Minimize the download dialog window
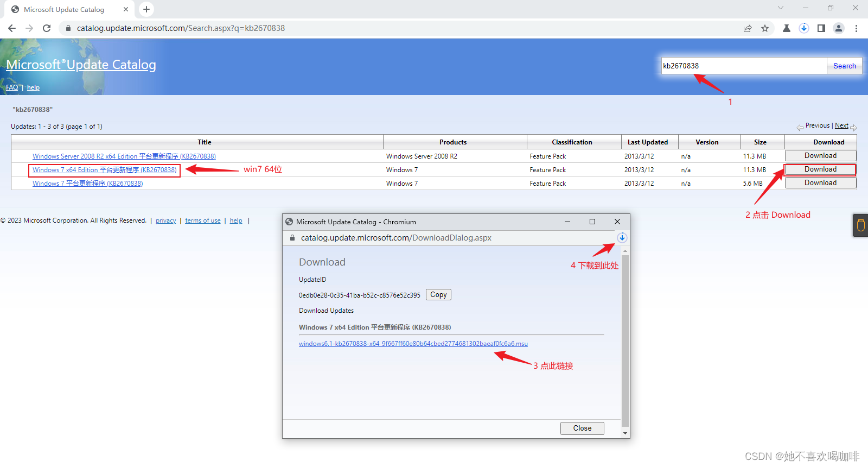 (x=567, y=222)
